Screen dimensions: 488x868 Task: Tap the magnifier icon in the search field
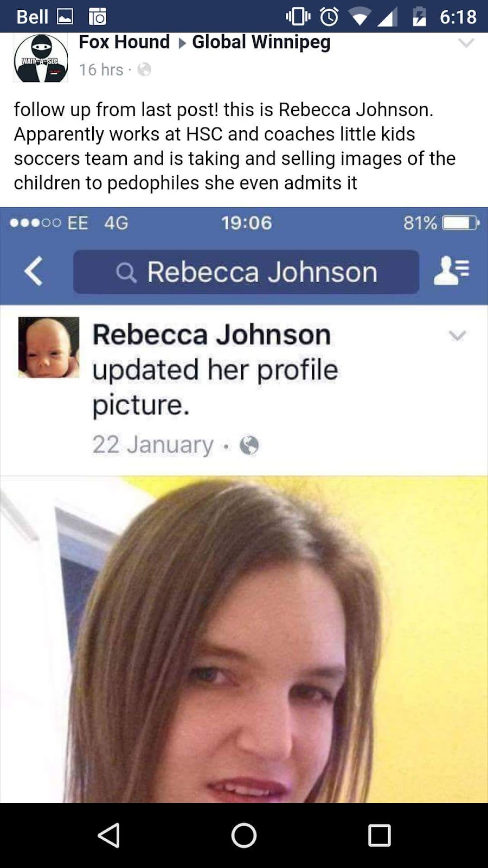(x=126, y=272)
